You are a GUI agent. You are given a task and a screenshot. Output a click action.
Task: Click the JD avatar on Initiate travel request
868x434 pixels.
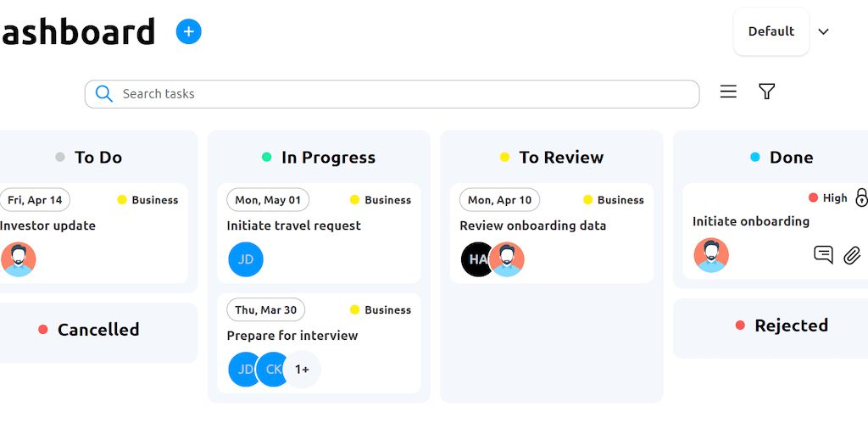point(246,259)
